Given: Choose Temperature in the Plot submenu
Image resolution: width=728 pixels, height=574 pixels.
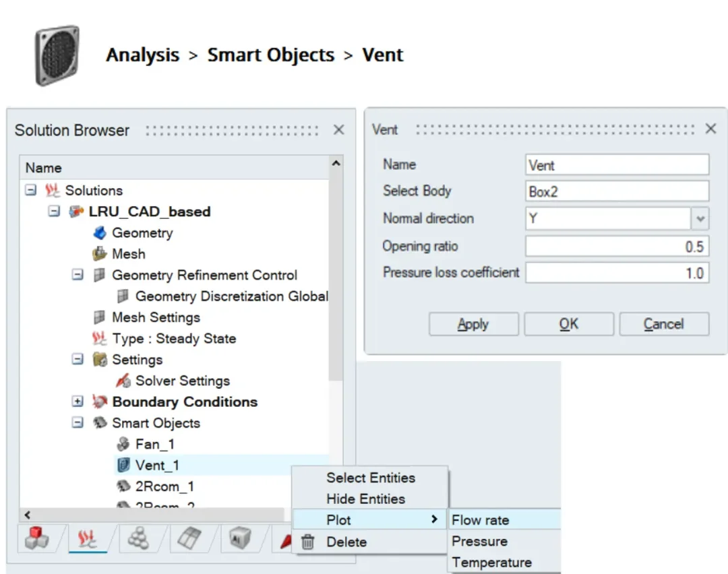Looking at the screenshot, I should click(x=491, y=563).
